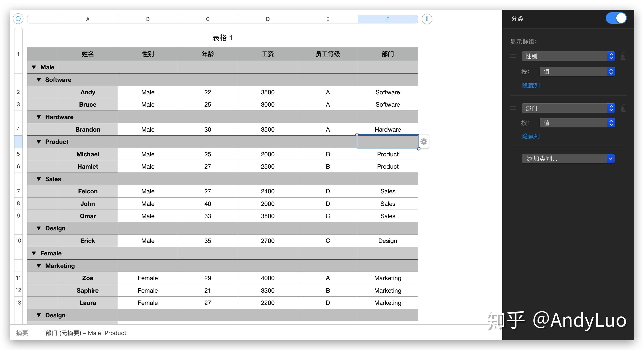
Task: Collapse the Sales group
Action: pyautogui.click(x=39, y=179)
